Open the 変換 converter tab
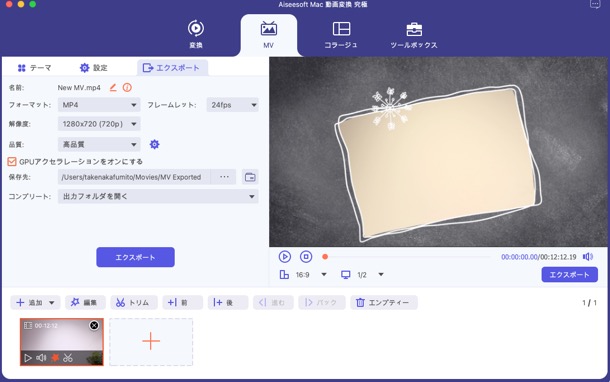 click(x=196, y=34)
